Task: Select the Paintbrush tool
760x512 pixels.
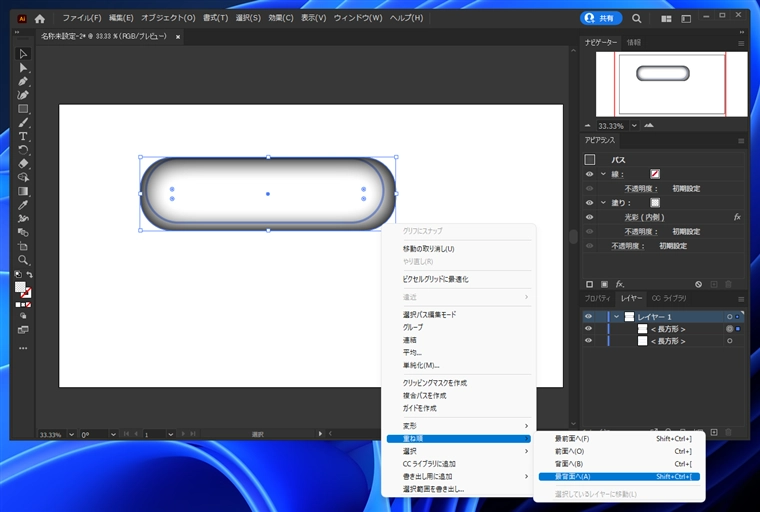Action: point(23,123)
